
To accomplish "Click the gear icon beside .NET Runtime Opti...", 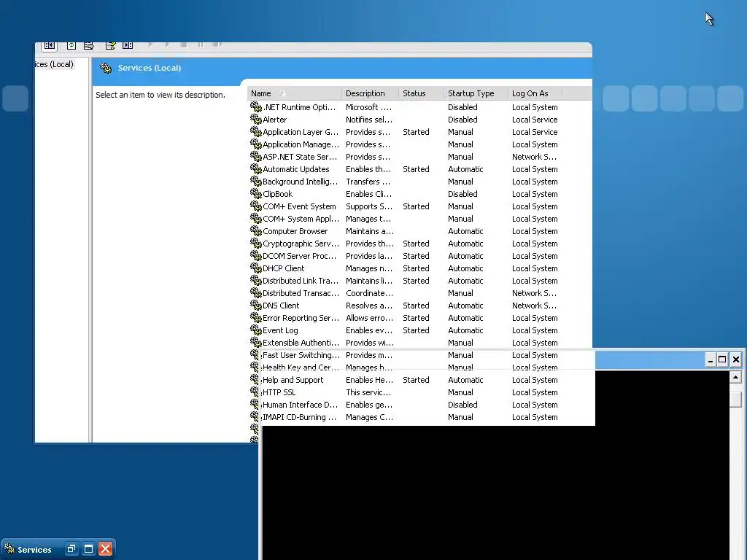I will click(256, 107).
